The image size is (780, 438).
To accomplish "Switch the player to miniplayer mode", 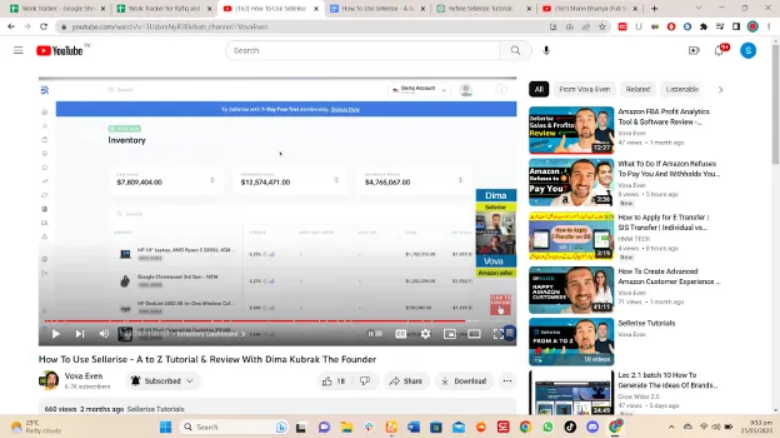I will click(x=450, y=334).
